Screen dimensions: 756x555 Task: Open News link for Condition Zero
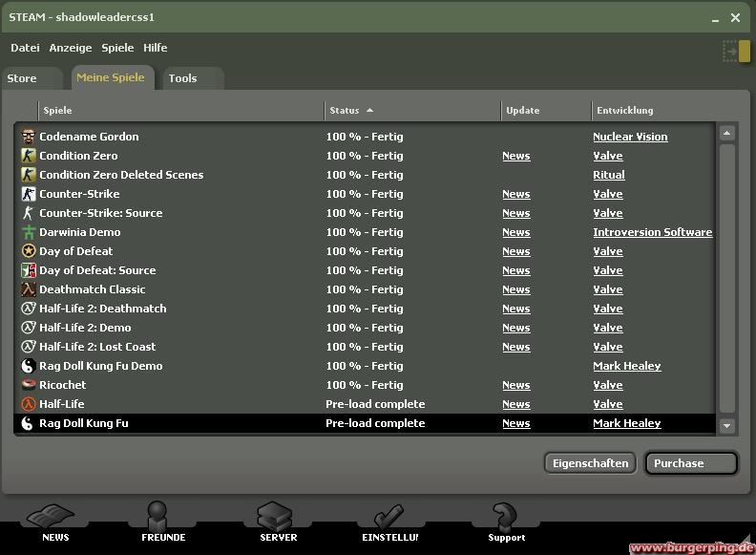click(515, 156)
